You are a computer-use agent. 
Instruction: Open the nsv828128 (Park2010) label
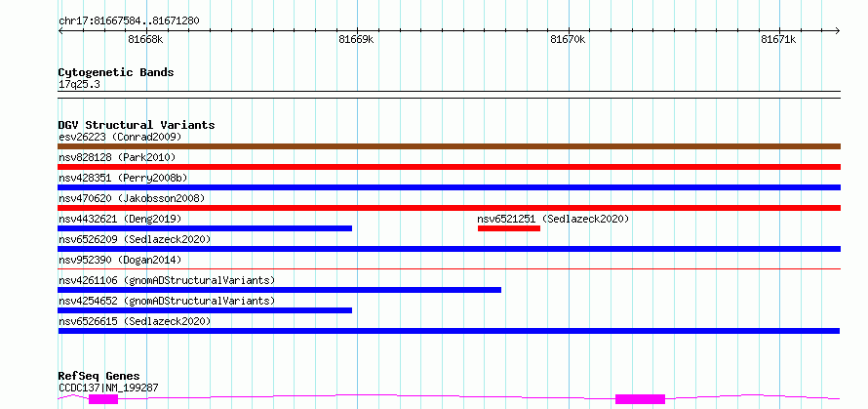coord(117,157)
